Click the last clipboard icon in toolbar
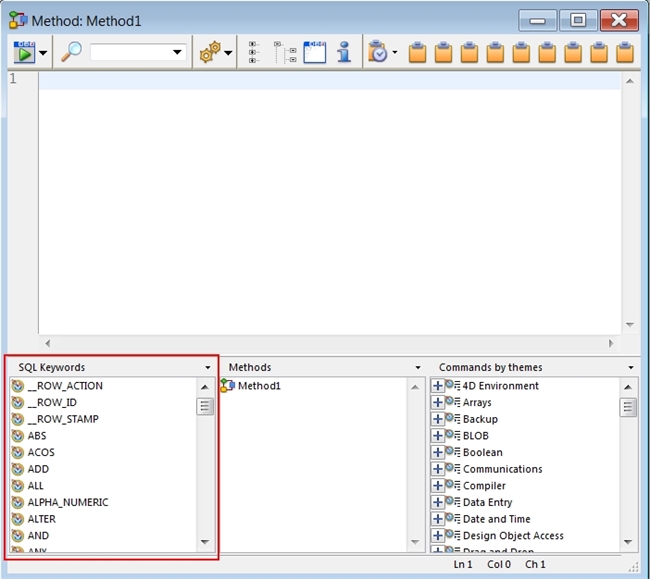The width and height of the screenshot is (650, 579). 625,52
